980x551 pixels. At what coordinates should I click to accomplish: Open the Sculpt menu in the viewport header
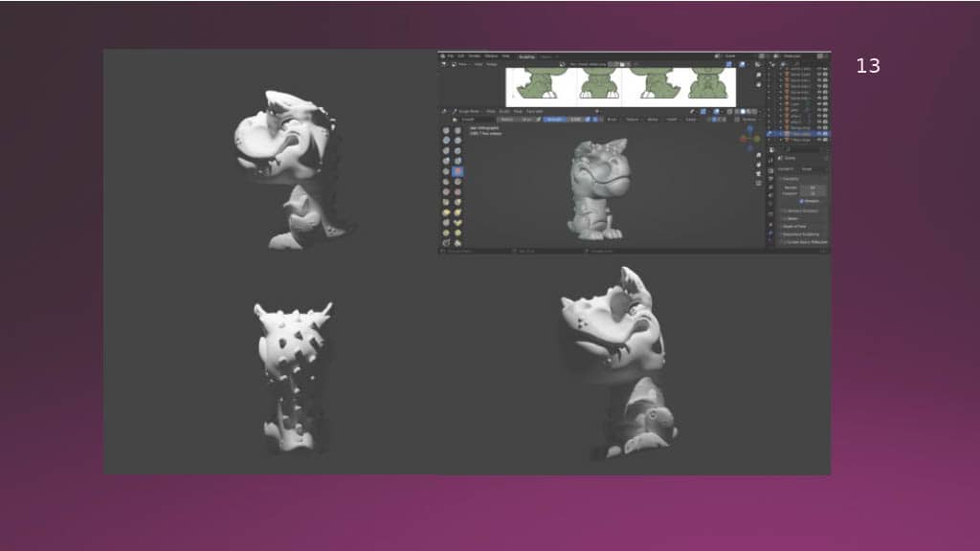pos(504,111)
